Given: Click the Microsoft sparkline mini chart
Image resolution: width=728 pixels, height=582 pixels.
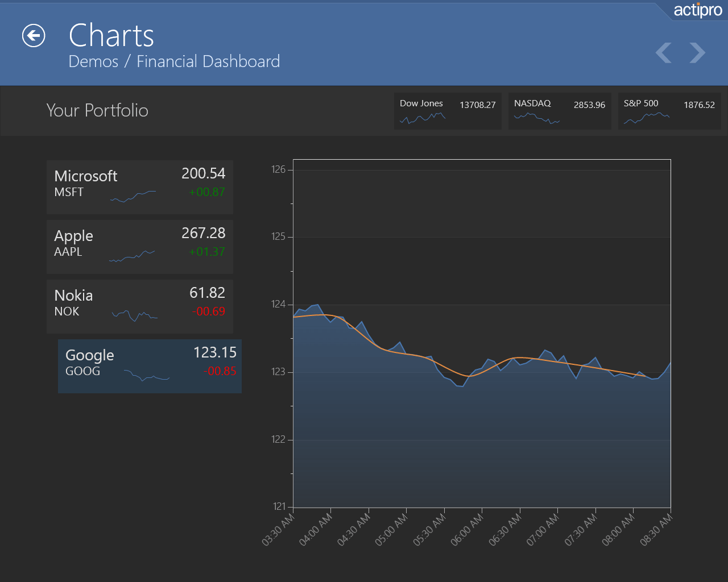Looking at the screenshot, I should pyautogui.click(x=133, y=197).
